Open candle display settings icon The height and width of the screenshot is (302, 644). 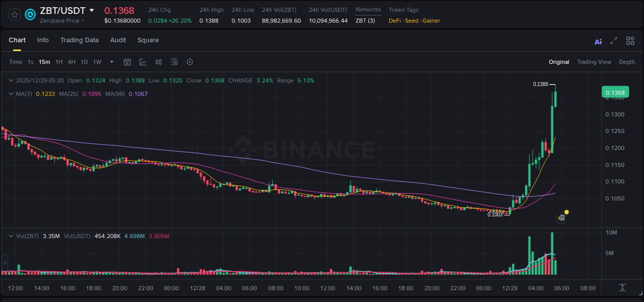158,62
